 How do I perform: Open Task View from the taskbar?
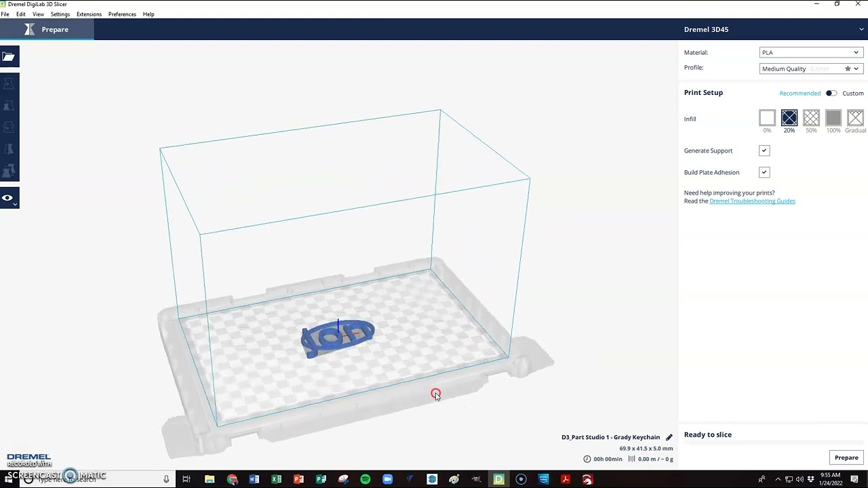pos(186,479)
